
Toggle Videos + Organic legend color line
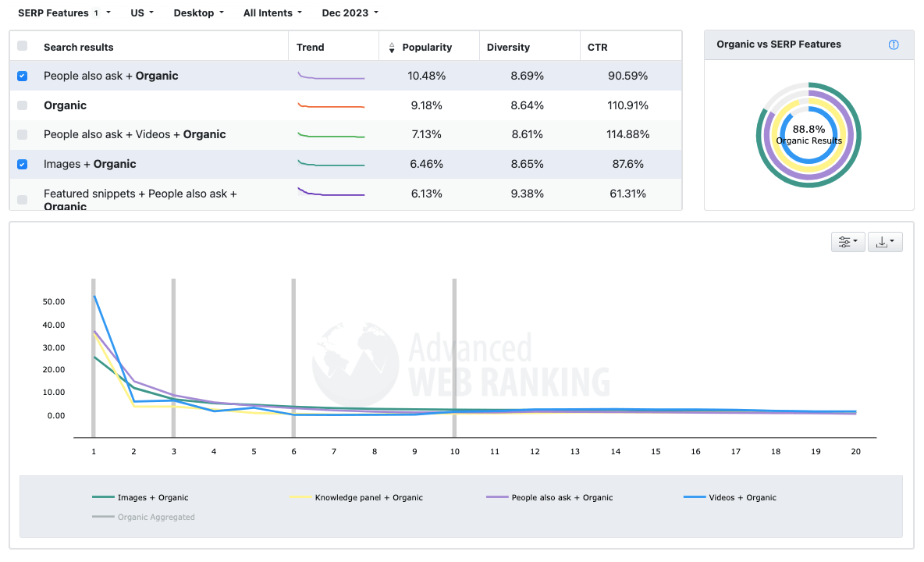point(695,497)
